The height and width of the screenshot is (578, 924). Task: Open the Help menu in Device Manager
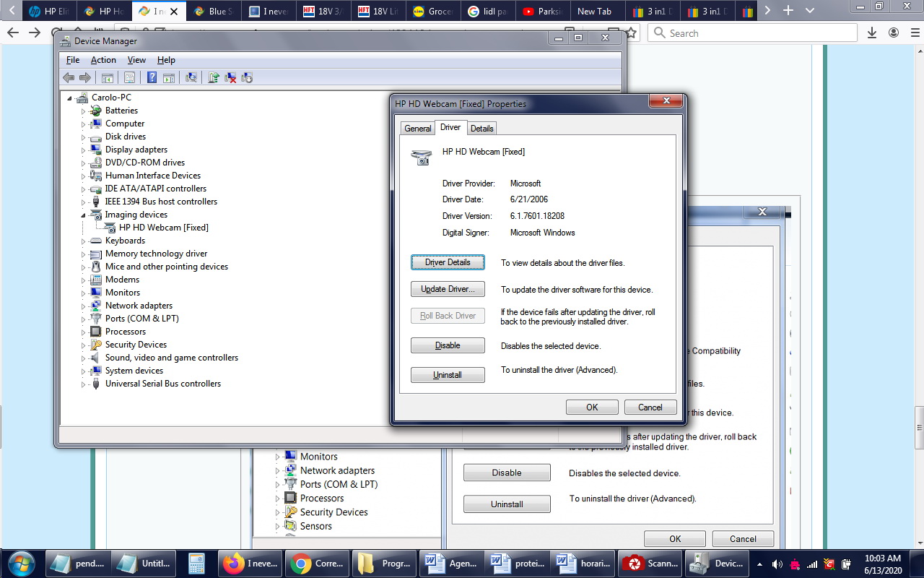[x=166, y=60]
